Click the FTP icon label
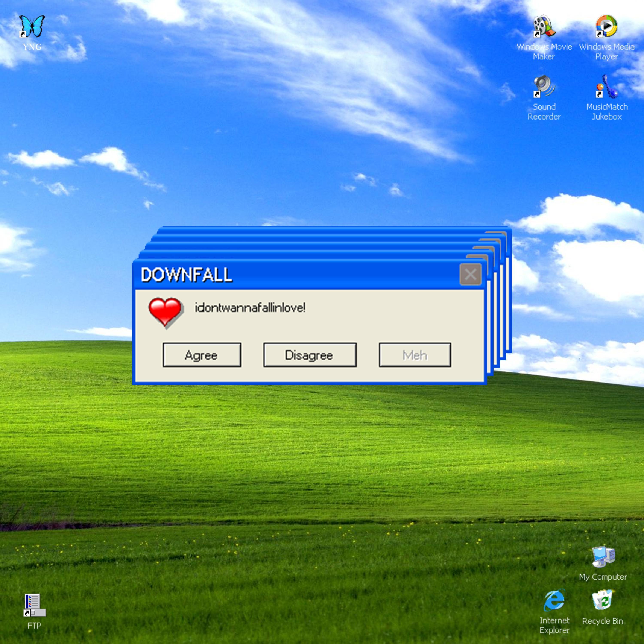The image size is (644, 644). 34,626
